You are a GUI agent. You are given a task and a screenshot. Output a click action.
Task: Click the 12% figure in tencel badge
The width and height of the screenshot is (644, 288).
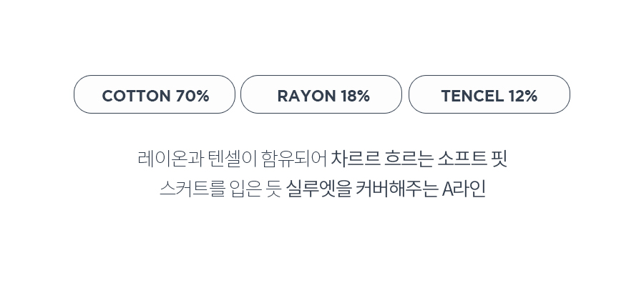(523, 96)
